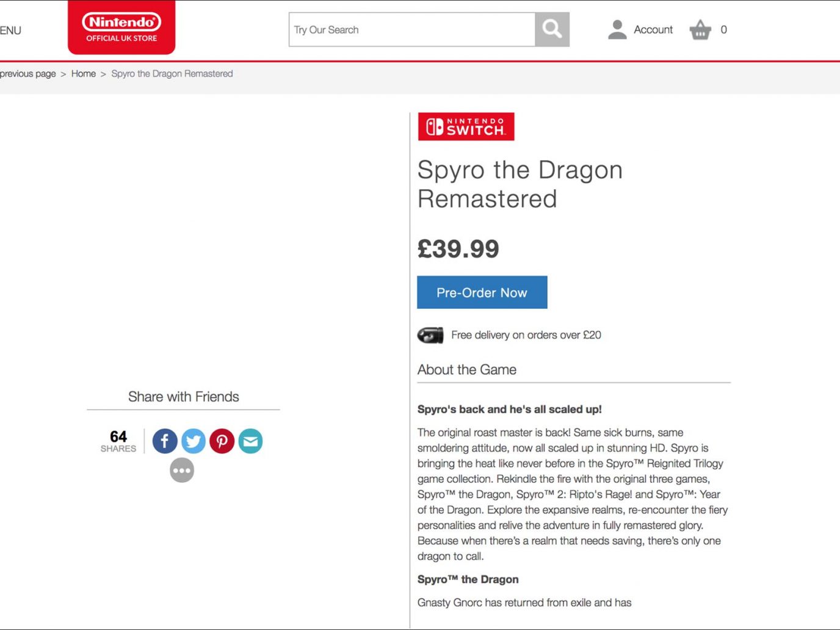This screenshot has width=840, height=630.
Task: Click the Spyro the Dragon Remastered title
Action: tap(520, 184)
